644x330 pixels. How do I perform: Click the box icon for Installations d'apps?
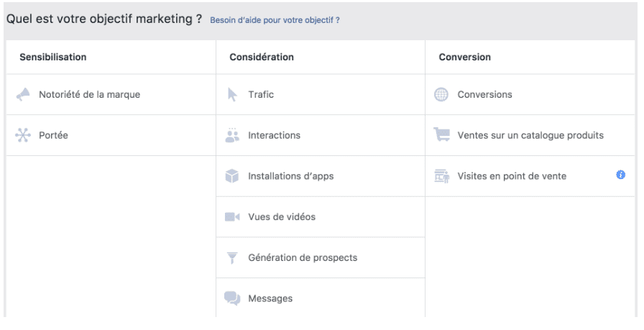(232, 176)
